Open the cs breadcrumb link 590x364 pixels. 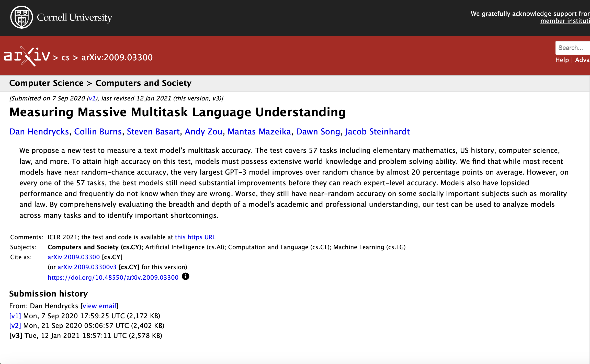tap(66, 58)
